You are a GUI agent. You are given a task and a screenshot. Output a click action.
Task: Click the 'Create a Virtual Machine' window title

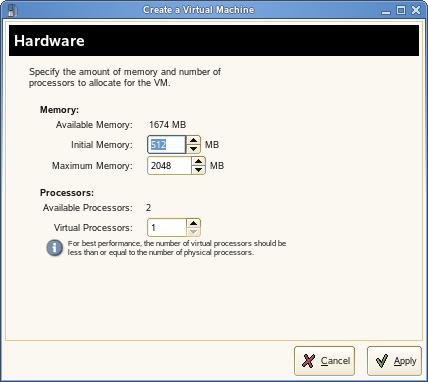tap(199, 10)
